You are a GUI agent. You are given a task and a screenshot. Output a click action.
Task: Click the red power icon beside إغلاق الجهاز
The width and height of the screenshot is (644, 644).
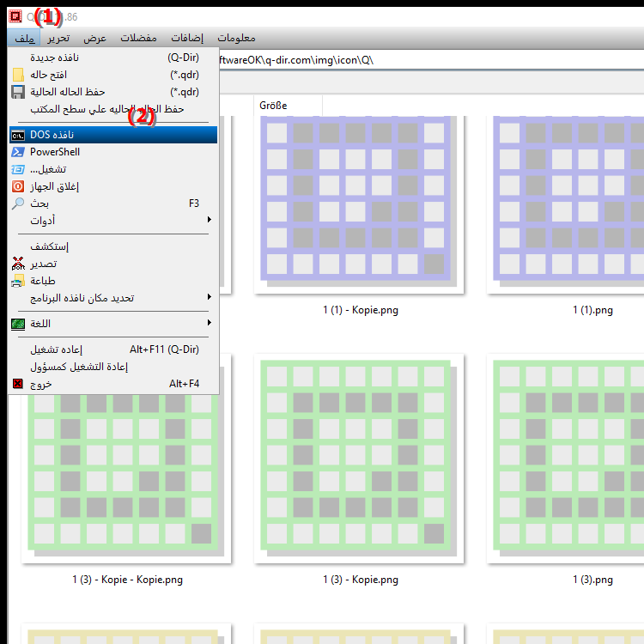[18, 186]
